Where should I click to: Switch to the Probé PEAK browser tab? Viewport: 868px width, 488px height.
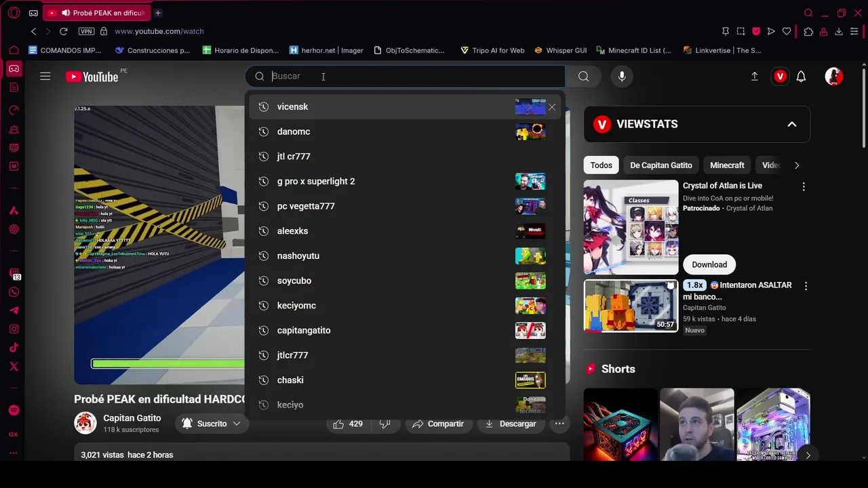point(96,13)
